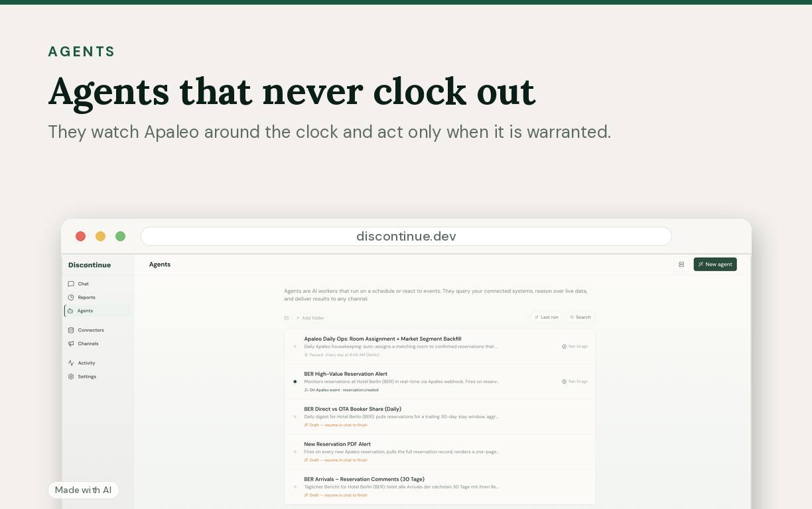The width and height of the screenshot is (812, 509).
Task: Click the folder icon left of Add folder
Action: [287, 318]
